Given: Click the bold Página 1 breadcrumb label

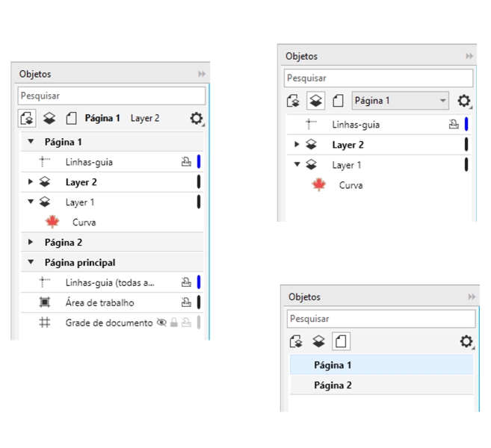Looking at the screenshot, I should pyautogui.click(x=102, y=118).
